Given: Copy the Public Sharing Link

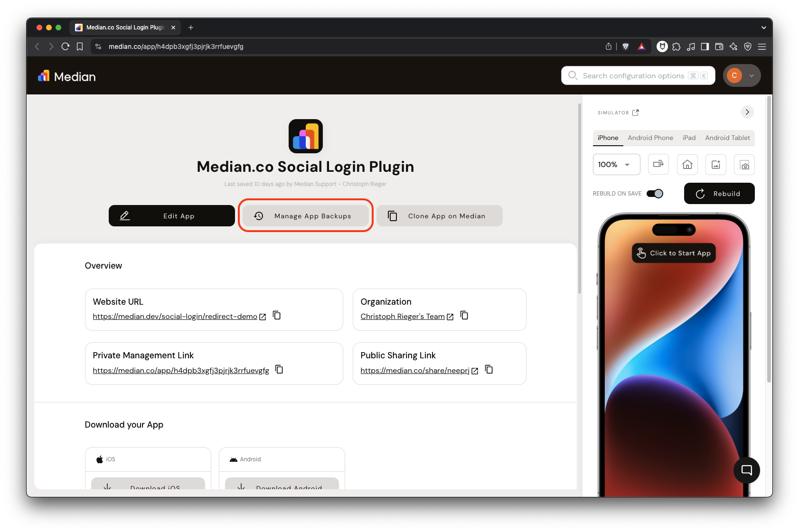Looking at the screenshot, I should coord(489,370).
